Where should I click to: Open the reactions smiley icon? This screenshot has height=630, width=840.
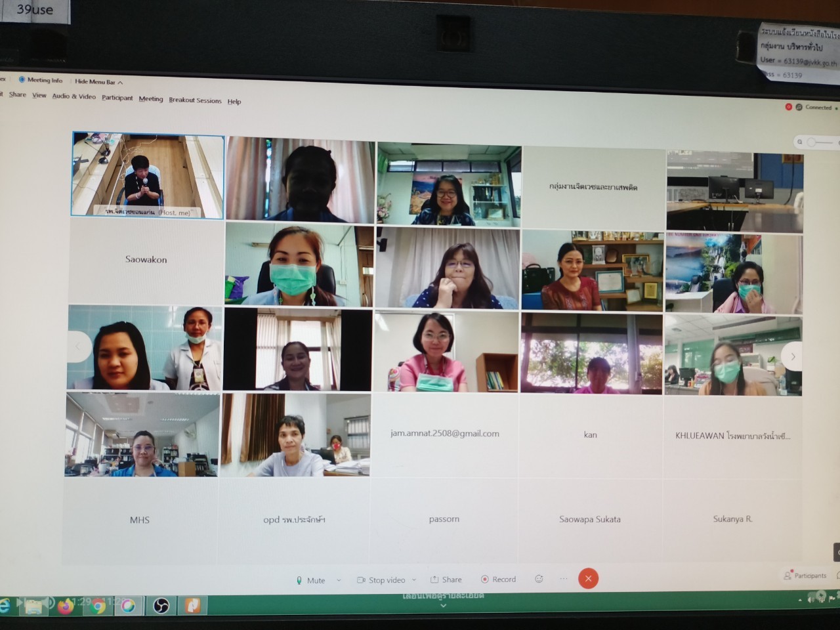coord(539,579)
